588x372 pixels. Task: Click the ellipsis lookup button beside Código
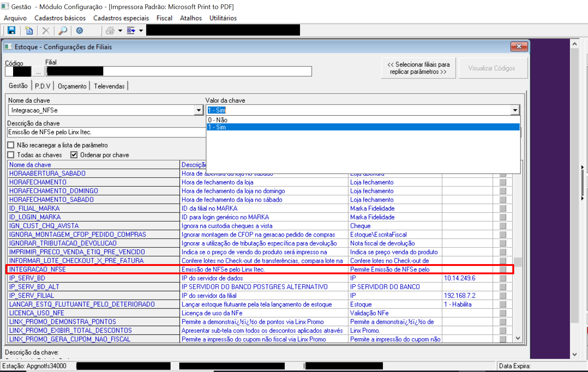pos(38,72)
